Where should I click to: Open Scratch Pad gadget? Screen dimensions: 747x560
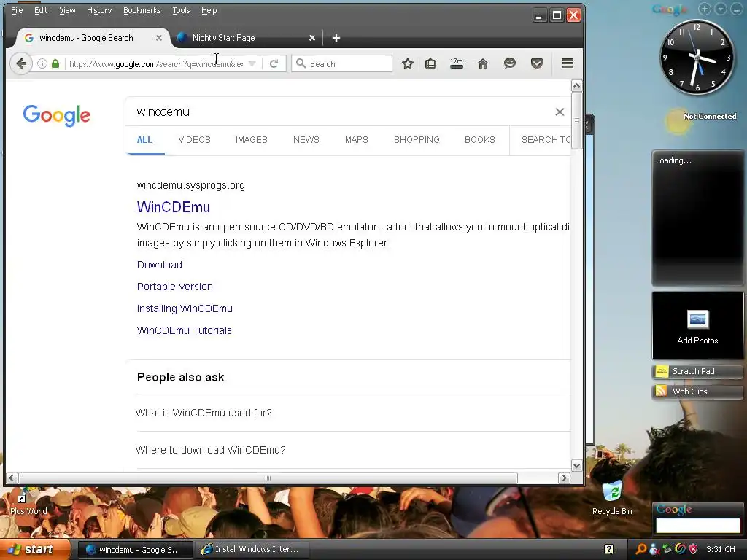(x=697, y=371)
